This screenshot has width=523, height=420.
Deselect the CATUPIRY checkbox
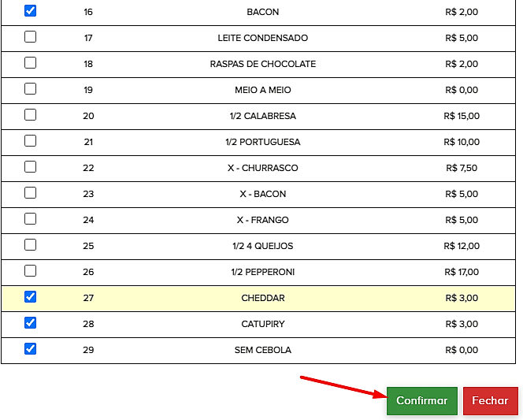[30, 322]
